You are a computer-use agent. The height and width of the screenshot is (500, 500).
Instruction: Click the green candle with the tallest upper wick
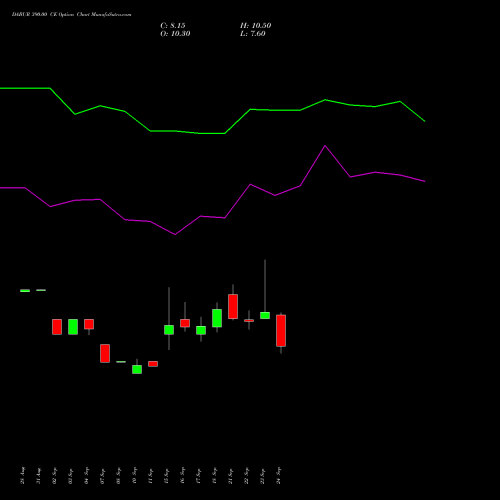[265, 315]
